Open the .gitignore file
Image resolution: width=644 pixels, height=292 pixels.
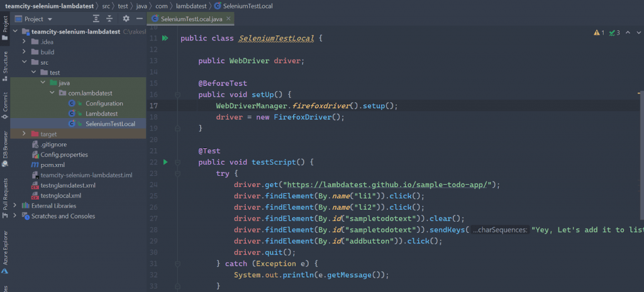click(53, 144)
